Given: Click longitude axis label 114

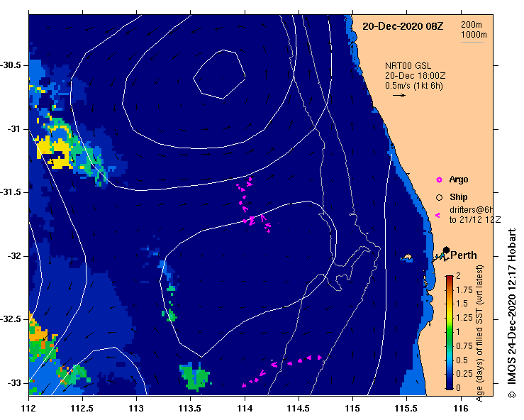Looking at the screenshot, I should click(245, 409).
